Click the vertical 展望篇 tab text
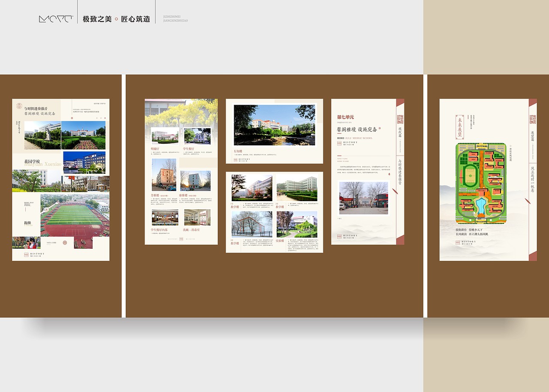The image size is (549, 392). [533, 136]
